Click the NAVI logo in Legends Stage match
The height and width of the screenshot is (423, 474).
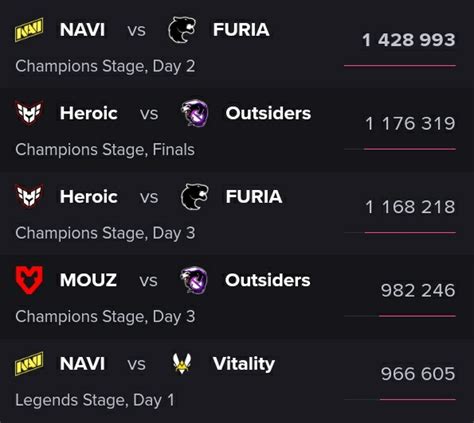29,364
